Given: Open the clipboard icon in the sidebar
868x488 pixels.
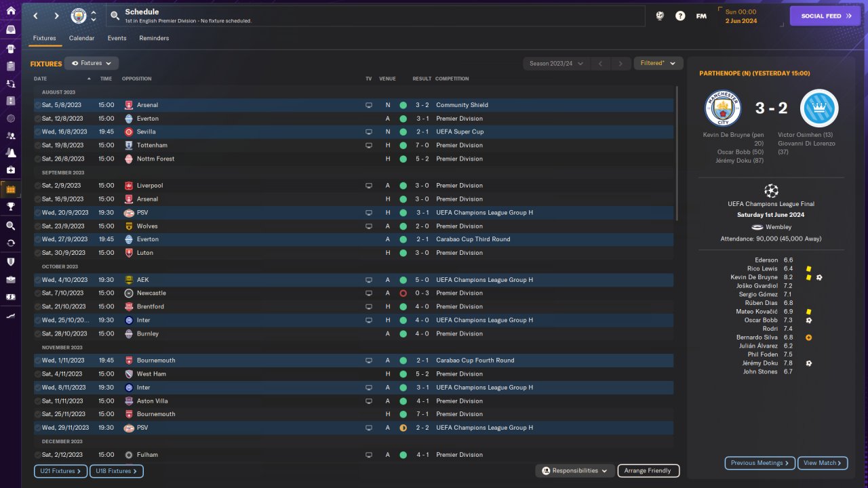Looking at the screenshot, I should click(x=10, y=66).
